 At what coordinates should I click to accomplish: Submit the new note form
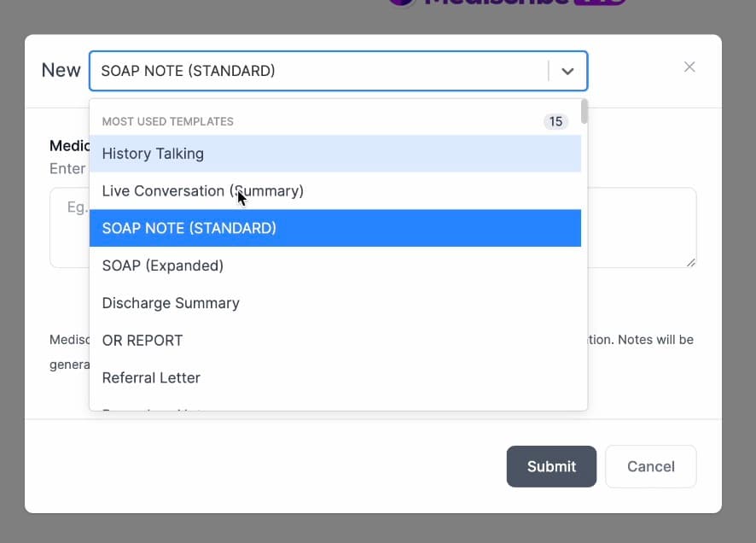pos(551,466)
